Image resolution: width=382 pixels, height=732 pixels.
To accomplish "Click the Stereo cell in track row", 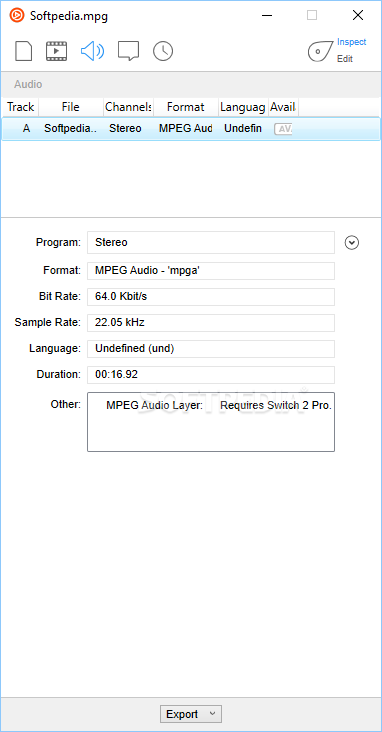I will (125, 128).
